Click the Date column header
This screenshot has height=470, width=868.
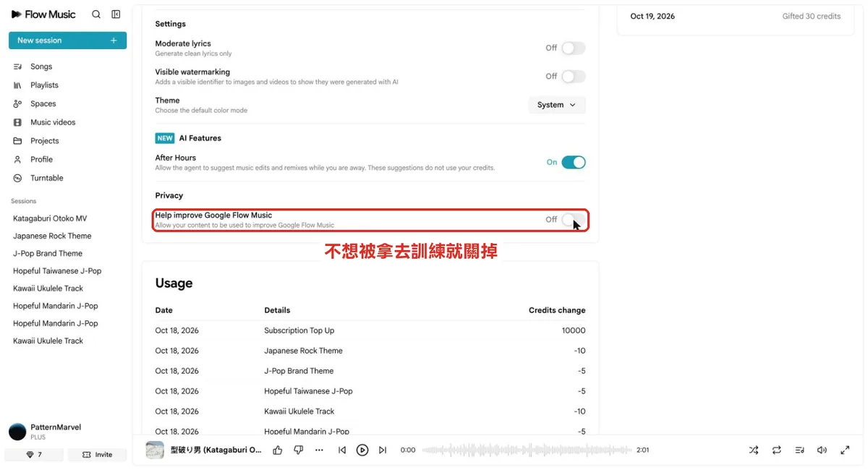coord(164,310)
